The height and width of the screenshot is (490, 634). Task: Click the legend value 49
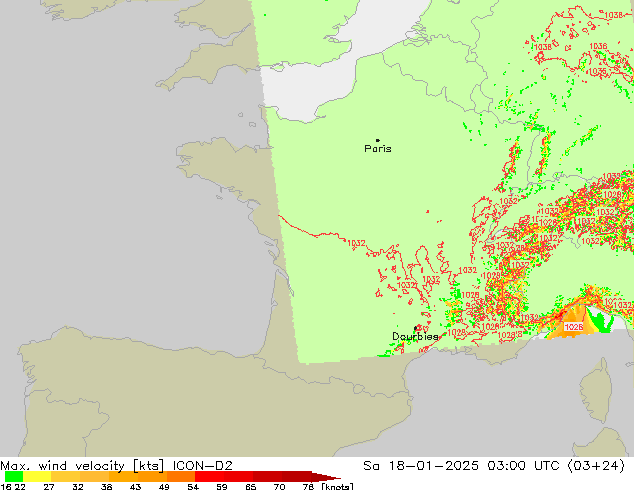click(164, 486)
